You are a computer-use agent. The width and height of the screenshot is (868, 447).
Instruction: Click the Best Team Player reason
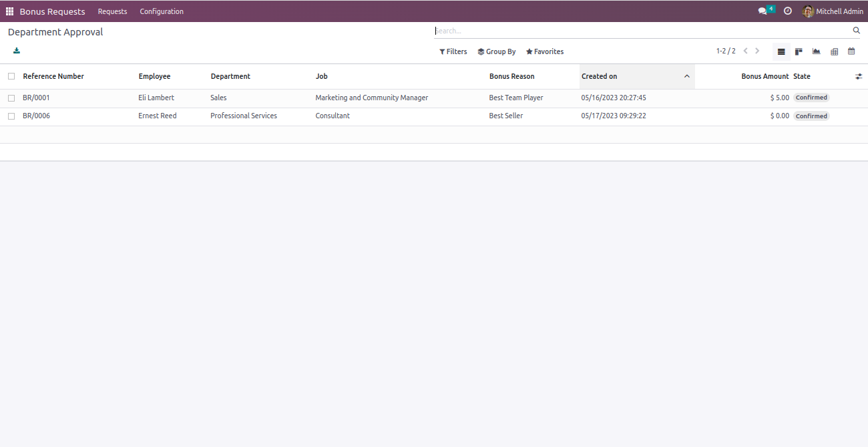[x=516, y=98]
